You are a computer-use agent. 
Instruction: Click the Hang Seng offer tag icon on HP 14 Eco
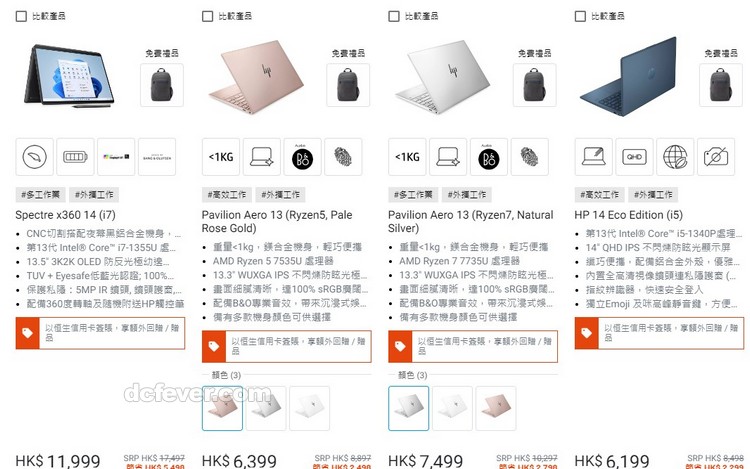tap(586, 333)
